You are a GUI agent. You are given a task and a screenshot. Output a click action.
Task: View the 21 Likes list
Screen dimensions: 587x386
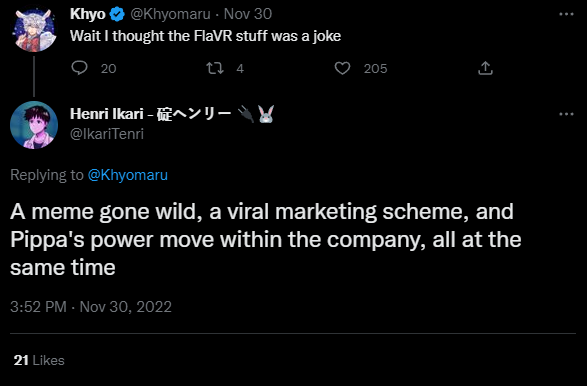click(39, 360)
